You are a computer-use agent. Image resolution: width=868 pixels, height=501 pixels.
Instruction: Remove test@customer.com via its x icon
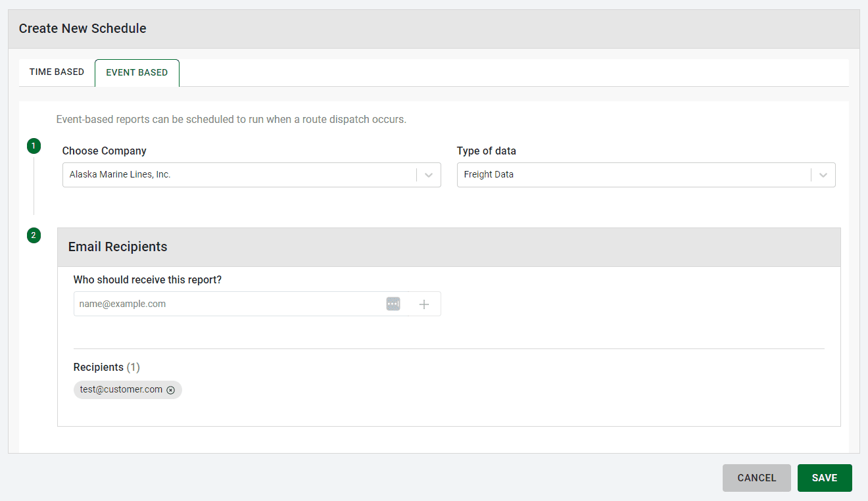tap(171, 390)
